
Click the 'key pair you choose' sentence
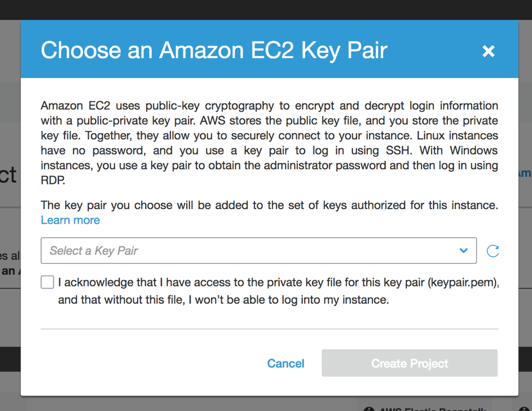point(270,205)
